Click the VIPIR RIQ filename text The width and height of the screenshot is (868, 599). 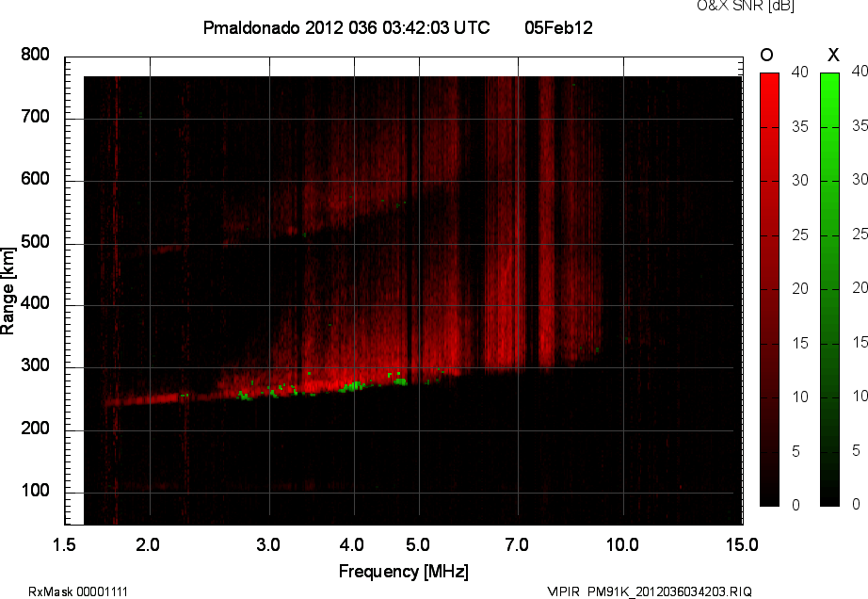click(x=650, y=591)
